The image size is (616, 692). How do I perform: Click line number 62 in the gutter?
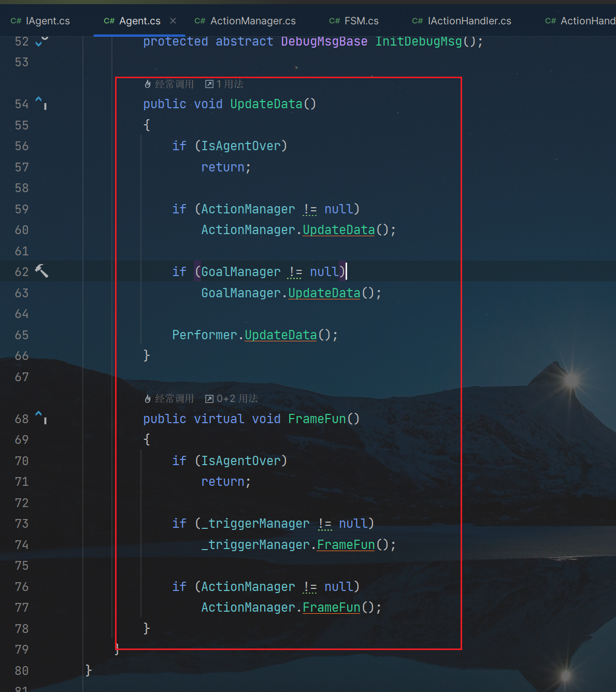(22, 272)
